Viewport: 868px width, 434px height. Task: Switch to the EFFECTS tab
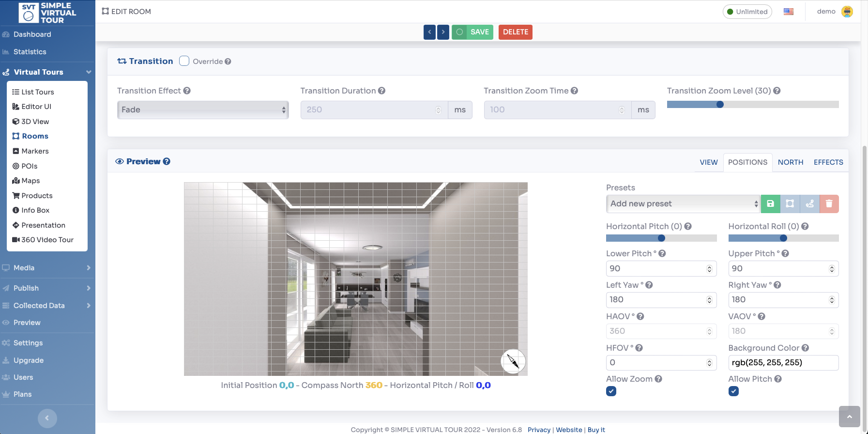tap(828, 162)
